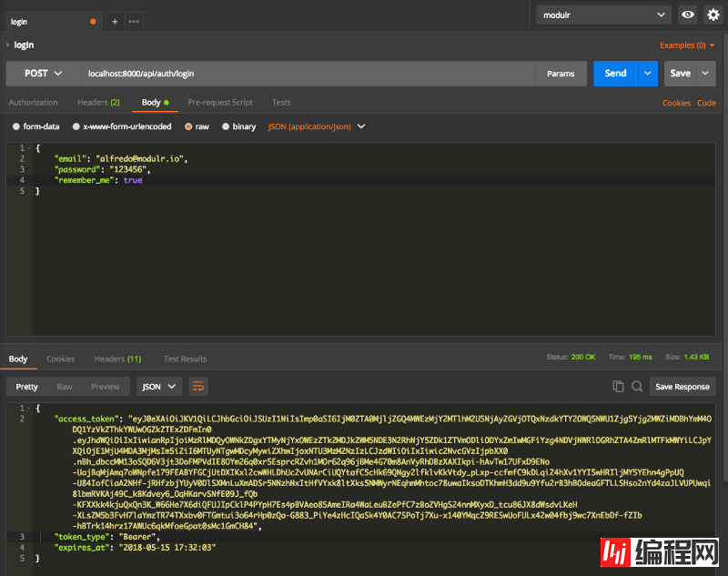Click the remember_me true value

tap(133, 180)
